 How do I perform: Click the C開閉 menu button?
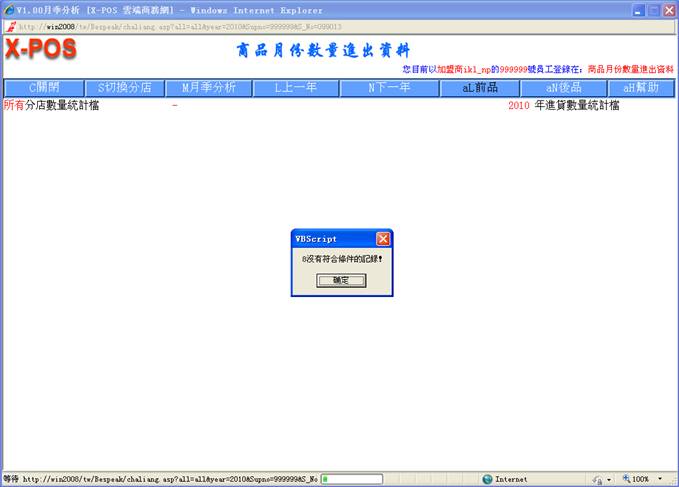pyautogui.click(x=42, y=88)
